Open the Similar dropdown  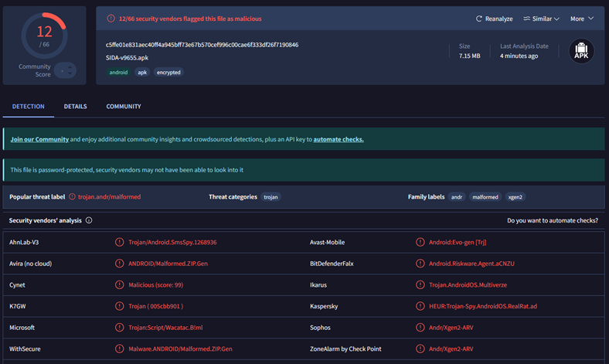pos(541,19)
